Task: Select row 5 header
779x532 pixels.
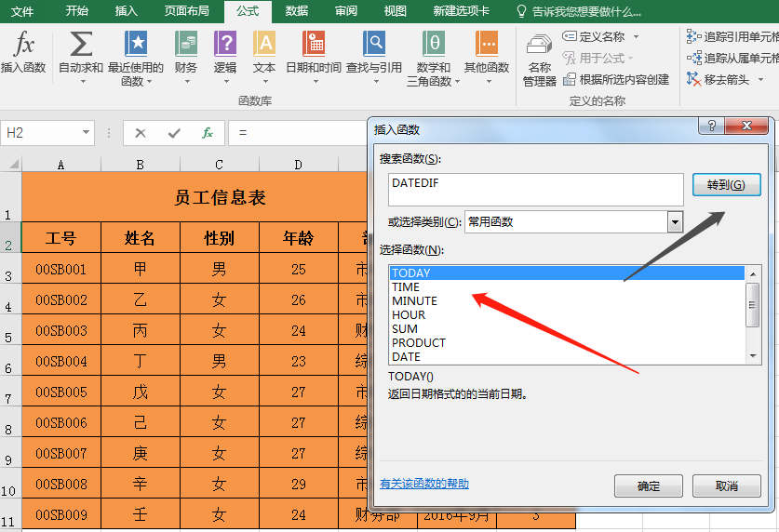Action: click(x=10, y=329)
